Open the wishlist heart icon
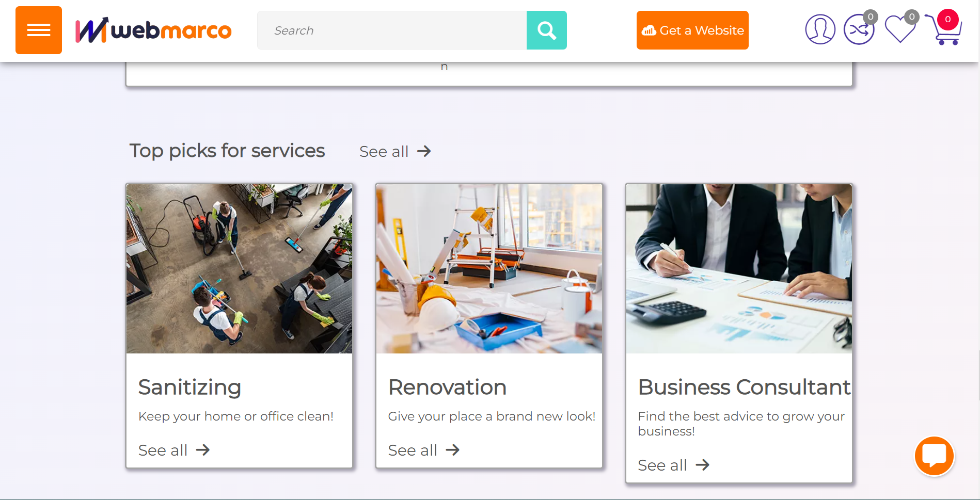Viewport: 980px width, 500px height. tap(899, 29)
